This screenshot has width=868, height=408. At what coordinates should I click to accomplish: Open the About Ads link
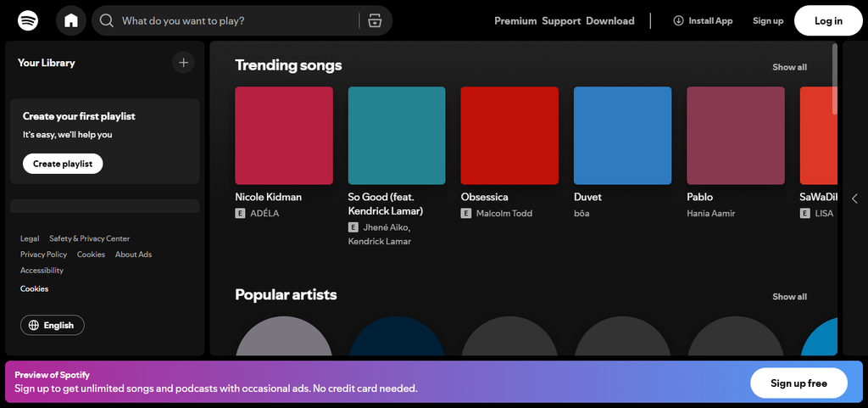coord(133,254)
